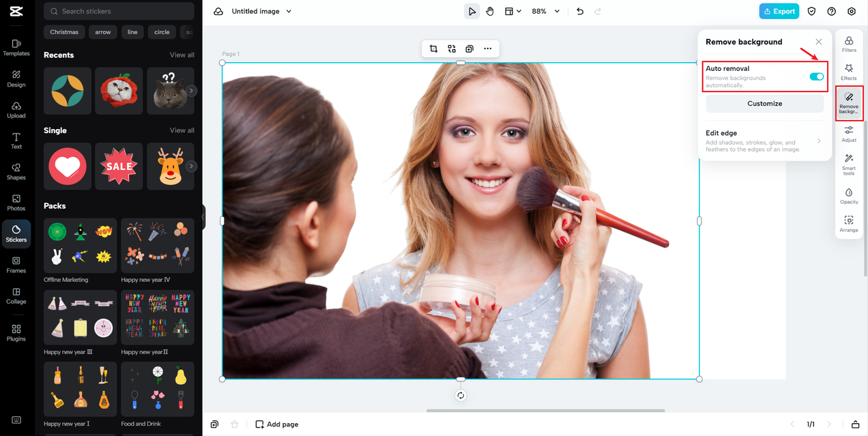
Task: Click the Search stickers field
Action: pyautogui.click(x=119, y=11)
